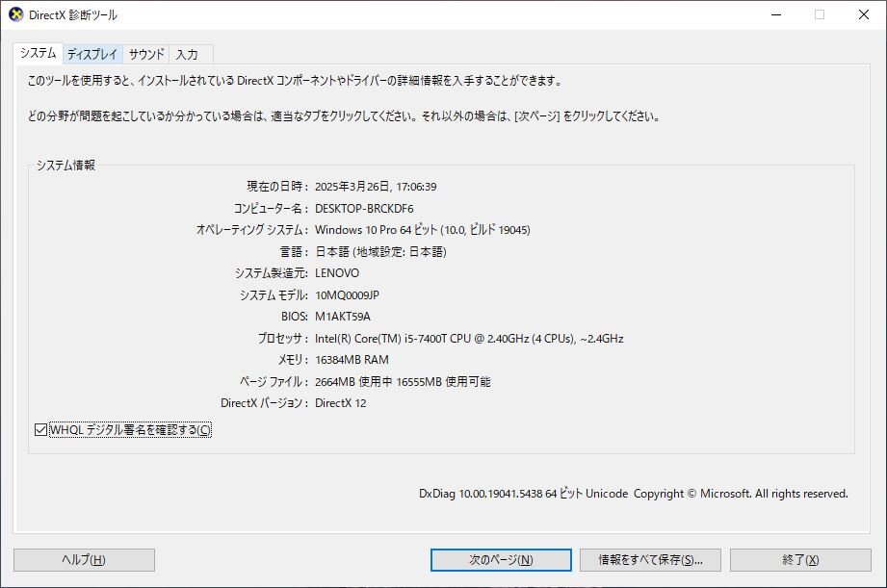887x588 pixels.
Task: Click the DirectX 12 version text
Action: pyautogui.click(x=341, y=402)
